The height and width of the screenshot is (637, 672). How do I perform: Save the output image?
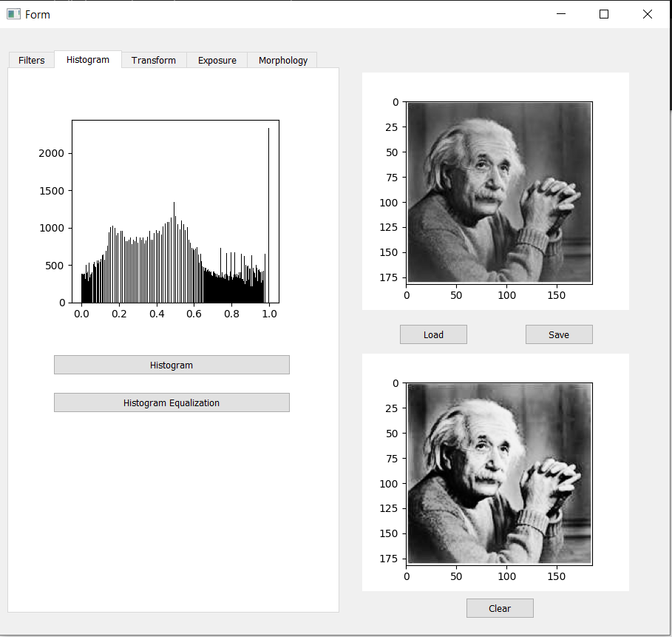pos(559,334)
